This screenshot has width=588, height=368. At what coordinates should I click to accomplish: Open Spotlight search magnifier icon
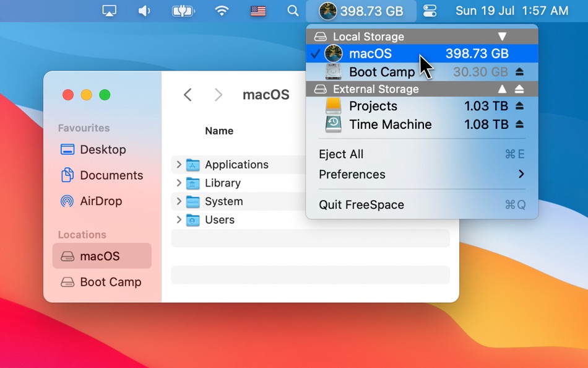[x=293, y=11]
